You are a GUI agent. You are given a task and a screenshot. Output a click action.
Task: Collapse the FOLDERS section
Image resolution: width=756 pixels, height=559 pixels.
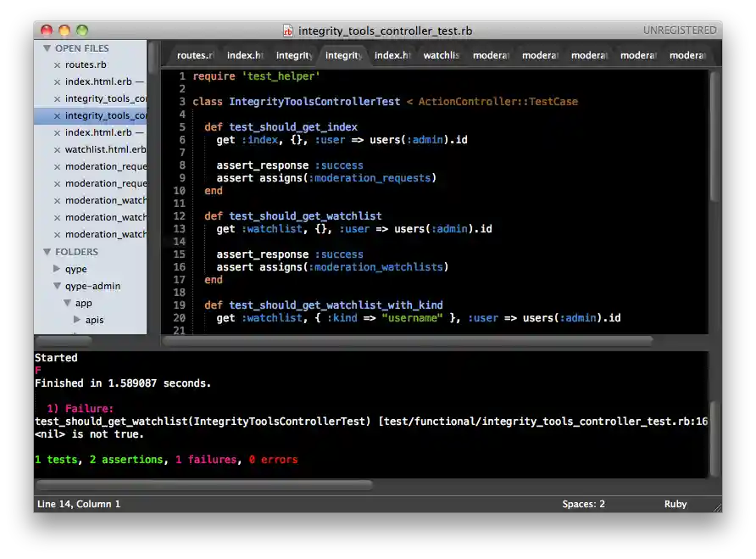(48, 252)
